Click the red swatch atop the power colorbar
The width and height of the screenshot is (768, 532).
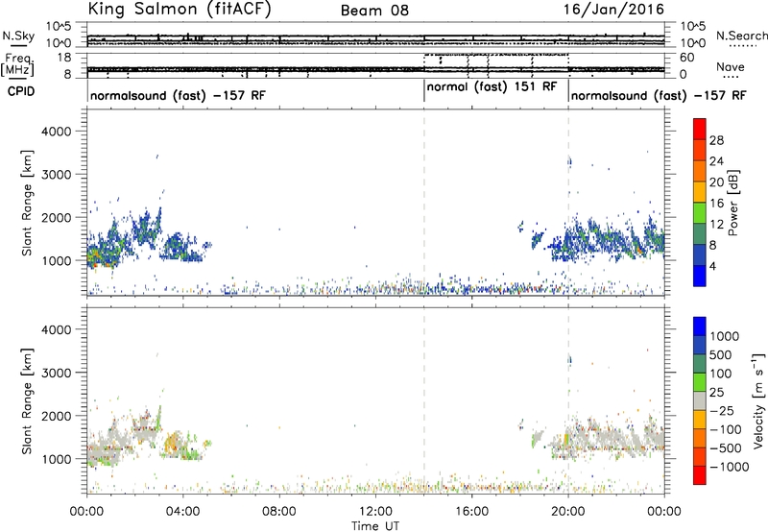click(700, 129)
